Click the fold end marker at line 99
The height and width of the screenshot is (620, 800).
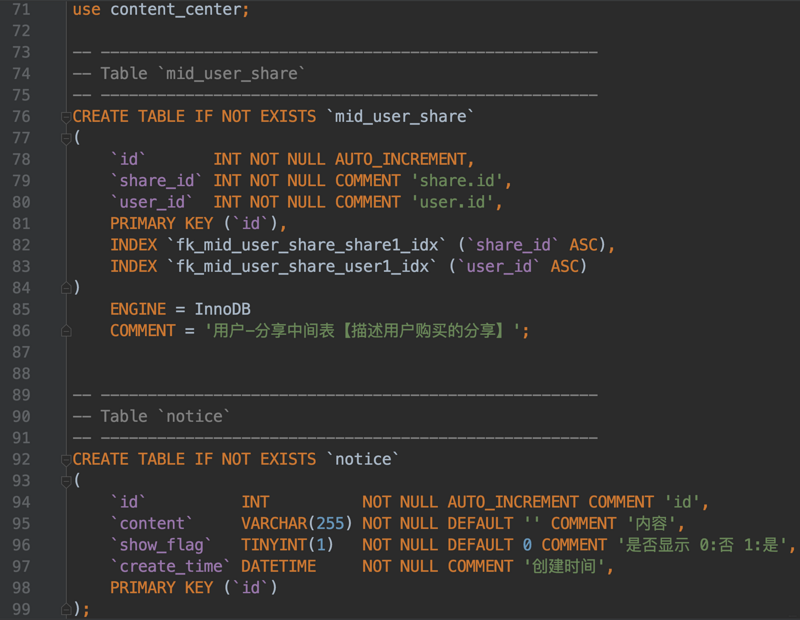click(66, 609)
